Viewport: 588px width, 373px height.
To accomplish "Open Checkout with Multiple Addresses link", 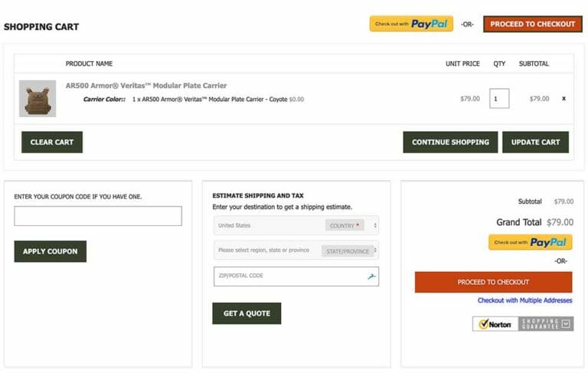I will (x=524, y=301).
